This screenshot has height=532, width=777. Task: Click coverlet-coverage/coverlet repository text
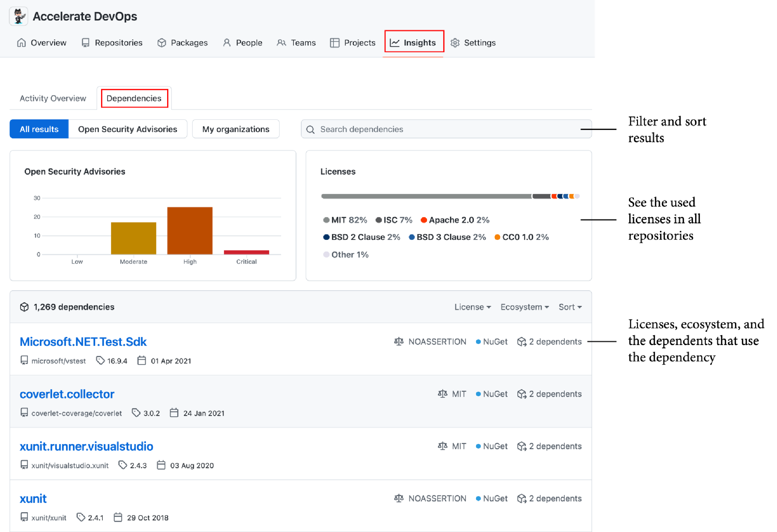(76, 413)
